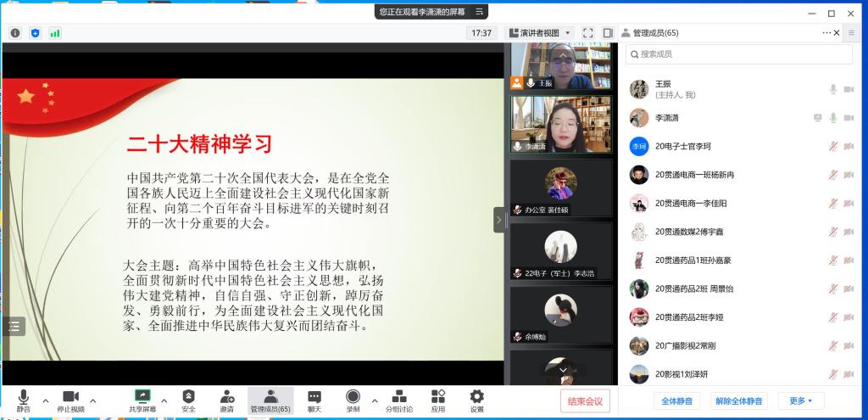Image resolution: width=868 pixels, height=420 pixels.
Task: Click the 邀请 invite icon
Action: 227,396
